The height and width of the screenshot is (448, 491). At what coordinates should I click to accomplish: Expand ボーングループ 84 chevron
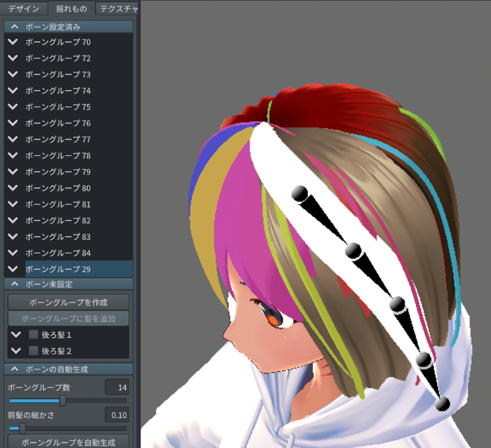(x=13, y=253)
